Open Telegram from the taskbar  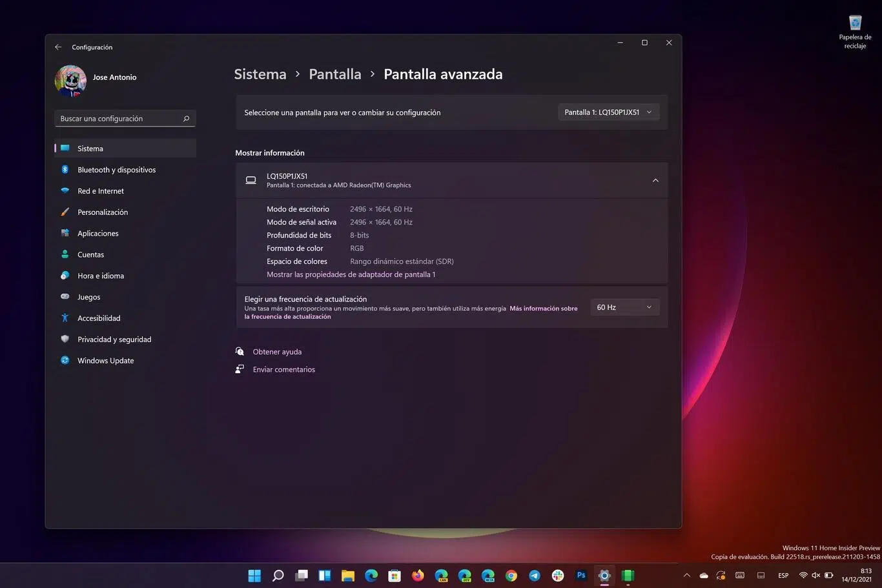click(535, 575)
